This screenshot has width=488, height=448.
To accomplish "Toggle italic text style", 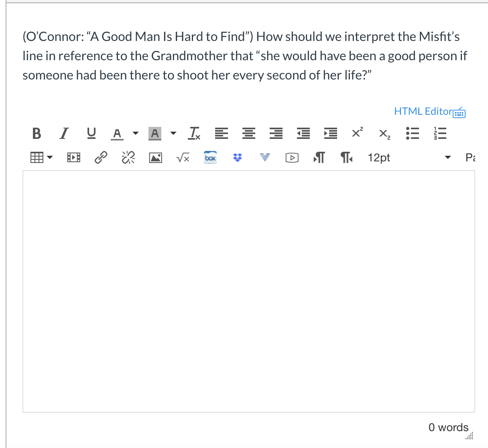I will coord(64,133).
